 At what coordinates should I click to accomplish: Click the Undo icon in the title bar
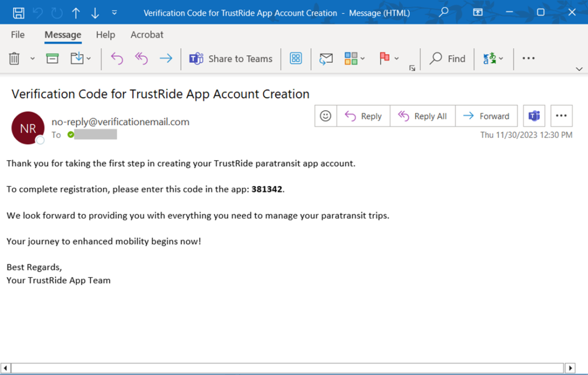(38, 13)
